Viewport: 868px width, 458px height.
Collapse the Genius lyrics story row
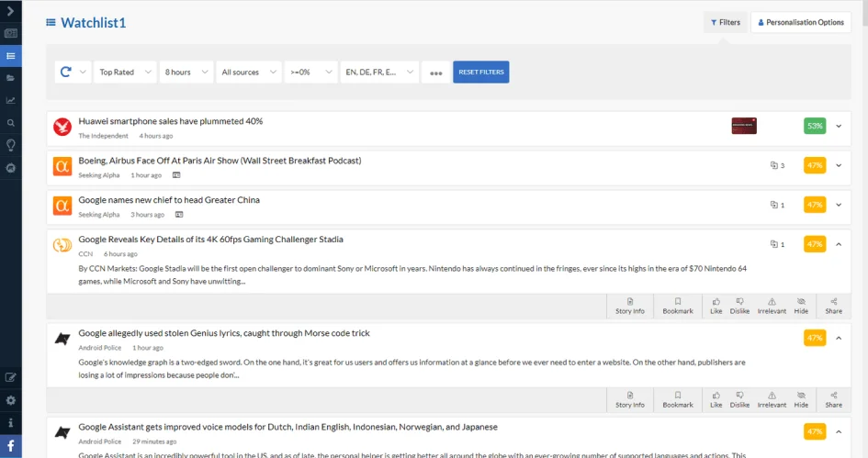(839, 338)
